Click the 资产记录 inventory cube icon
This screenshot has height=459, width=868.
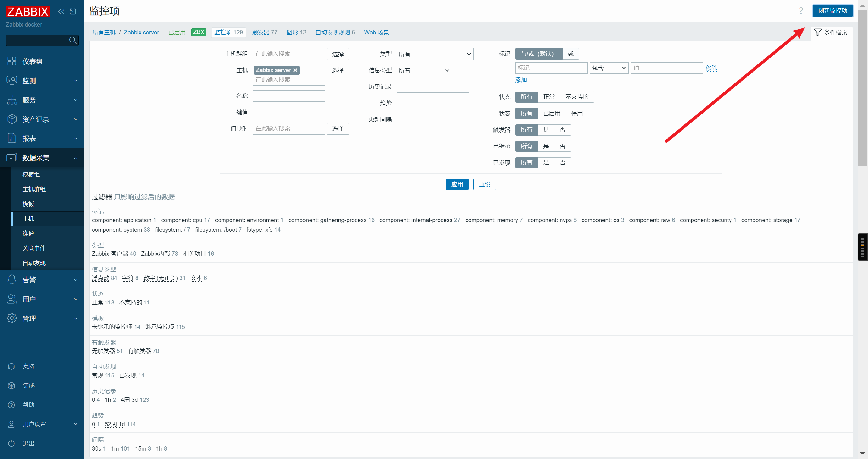(12, 119)
